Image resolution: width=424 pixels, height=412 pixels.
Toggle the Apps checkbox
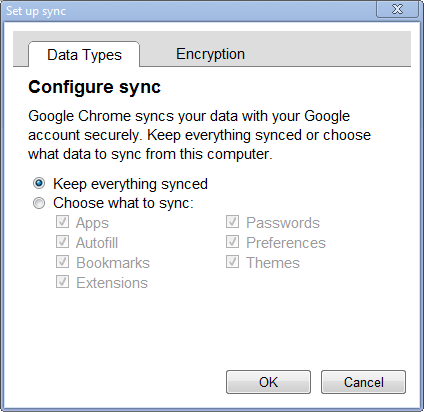pos(62,222)
